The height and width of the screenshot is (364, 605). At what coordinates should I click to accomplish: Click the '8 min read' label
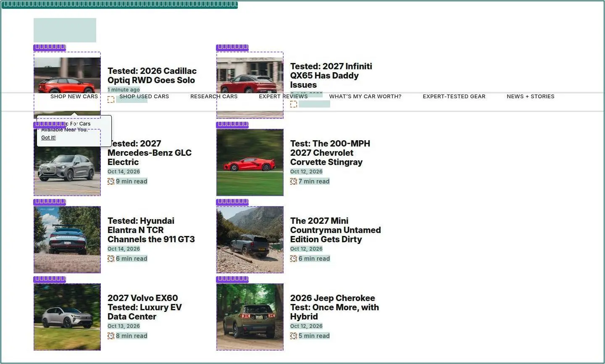coord(132,336)
